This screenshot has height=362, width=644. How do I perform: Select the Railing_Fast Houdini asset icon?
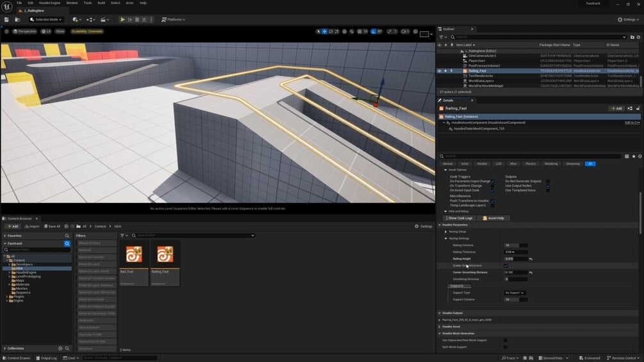[x=164, y=255]
